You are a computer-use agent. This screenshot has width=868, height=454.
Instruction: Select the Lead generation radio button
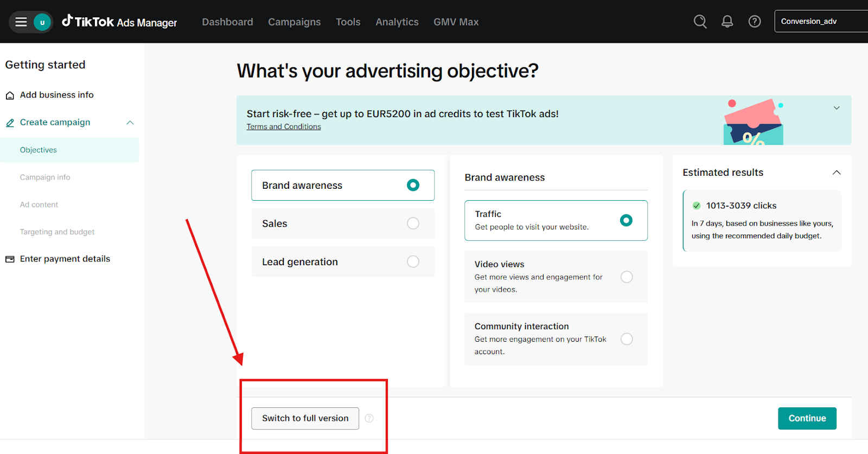[x=413, y=261]
